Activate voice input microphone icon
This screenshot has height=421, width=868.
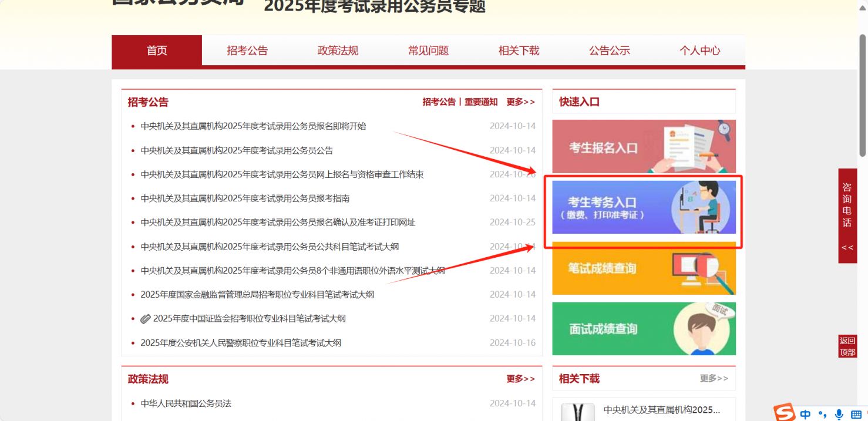point(838,413)
